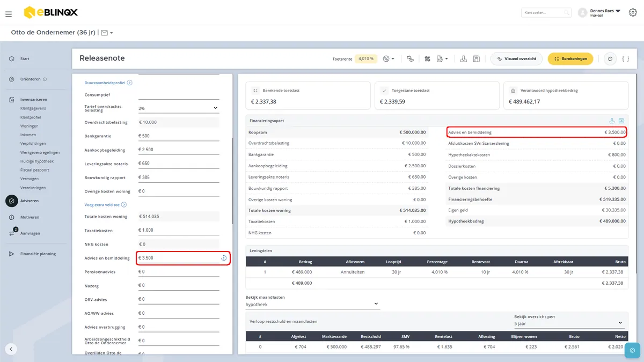The width and height of the screenshot is (644, 362).
Task: Click the four-dots icon in the toolbar
Action: tap(428, 58)
